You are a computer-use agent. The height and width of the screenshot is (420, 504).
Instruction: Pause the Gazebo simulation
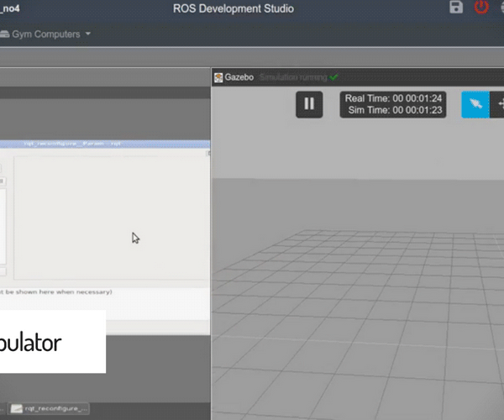coord(309,104)
